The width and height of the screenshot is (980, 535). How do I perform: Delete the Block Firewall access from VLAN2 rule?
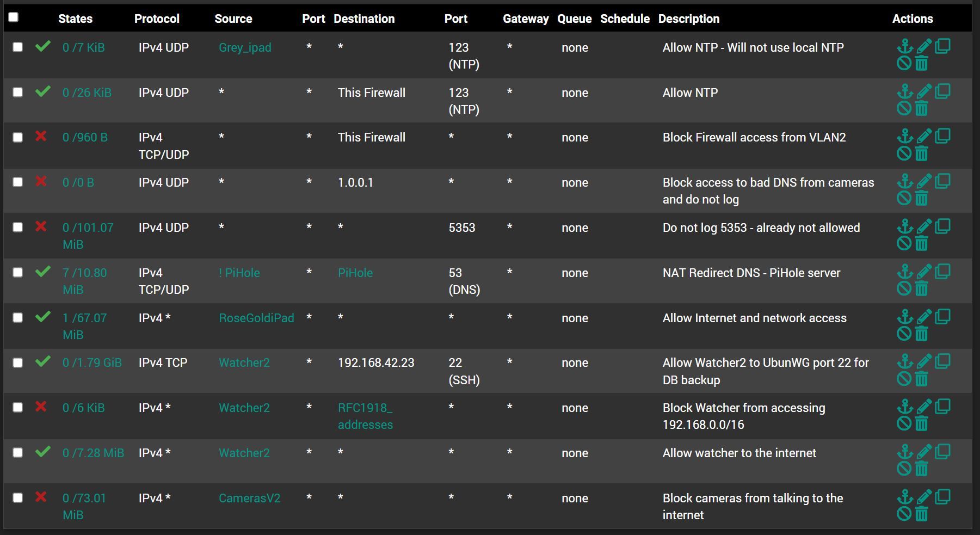click(x=921, y=153)
